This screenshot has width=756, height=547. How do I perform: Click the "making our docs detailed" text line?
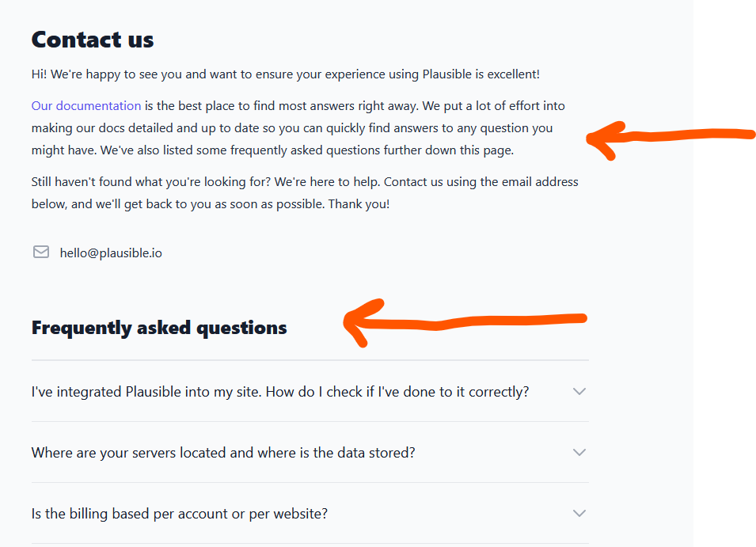(x=292, y=128)
